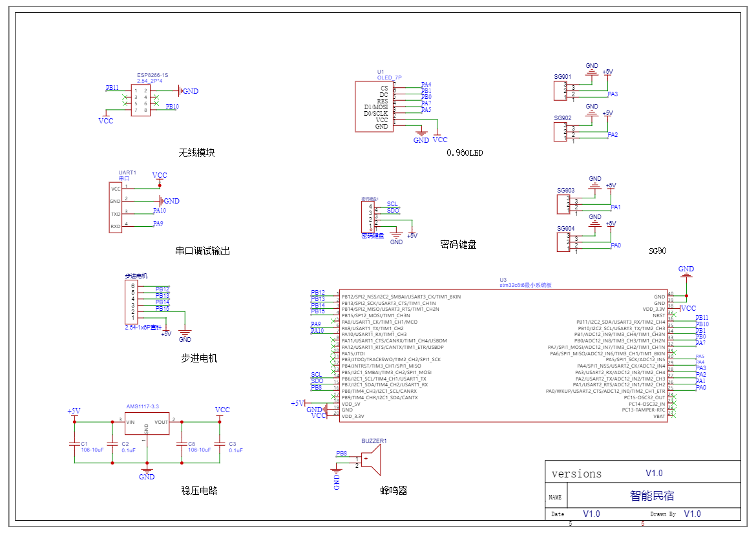Screen dimensions: 756x533
Task: Click the SCL net label at the keypad
Action: click(x=392, y=204)
